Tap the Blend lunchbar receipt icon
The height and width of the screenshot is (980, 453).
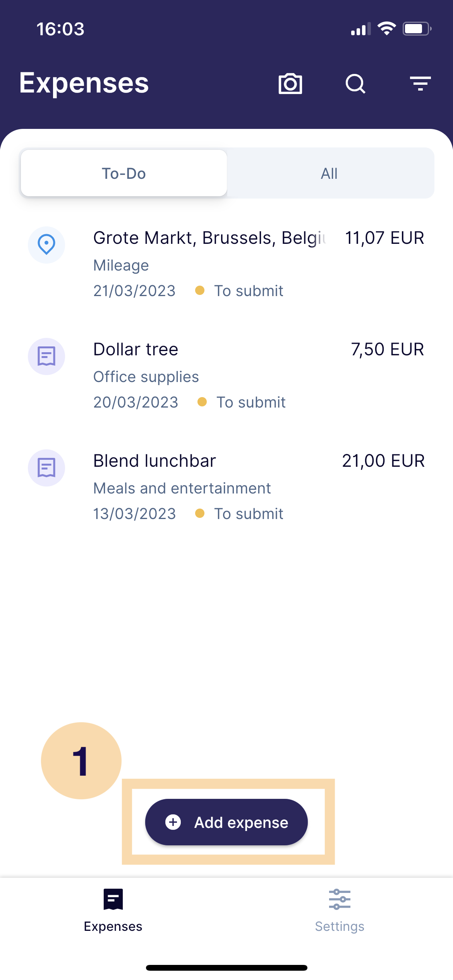(46, 468)
